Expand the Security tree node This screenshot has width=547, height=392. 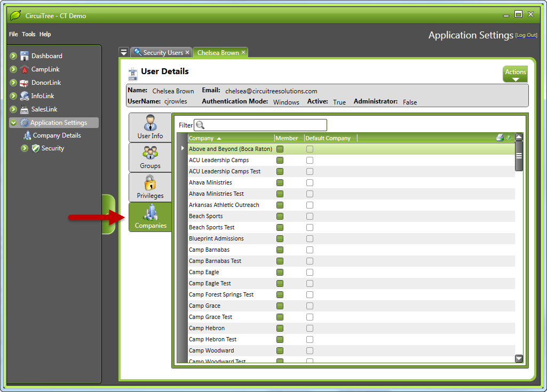pos(25,148)
